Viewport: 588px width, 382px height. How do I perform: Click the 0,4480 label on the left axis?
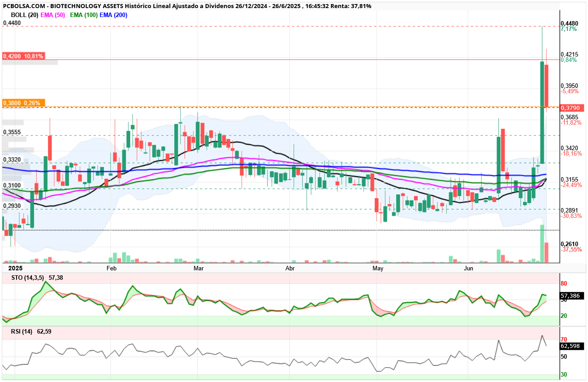[x=12, y=23]
